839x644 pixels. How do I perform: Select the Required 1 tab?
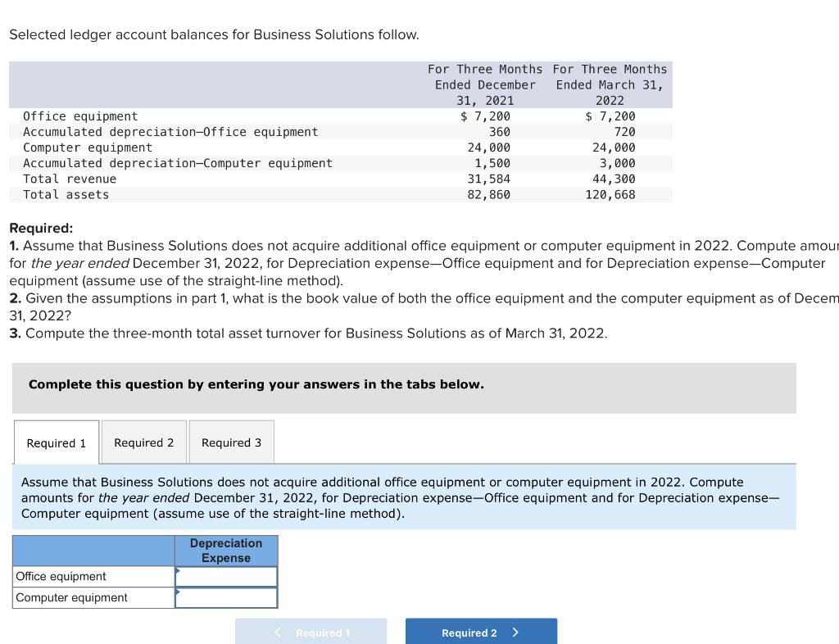[55, 442]
